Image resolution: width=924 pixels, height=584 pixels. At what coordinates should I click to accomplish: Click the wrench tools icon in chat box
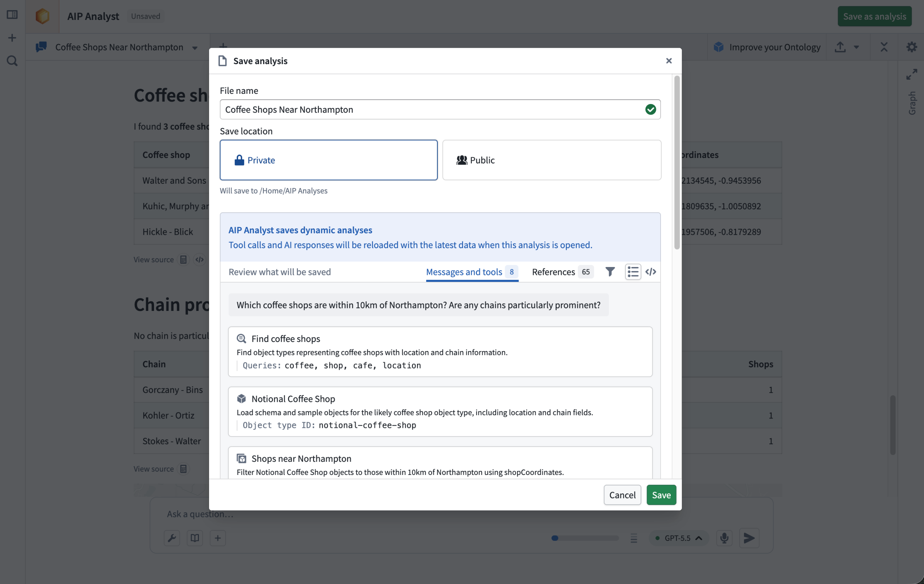click(172, 538)
